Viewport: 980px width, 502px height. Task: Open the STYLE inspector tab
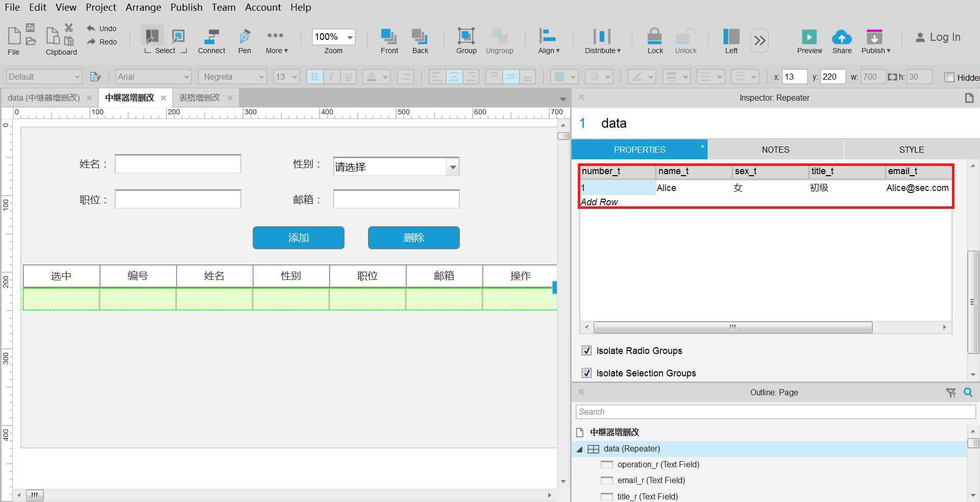pos(912,150)
